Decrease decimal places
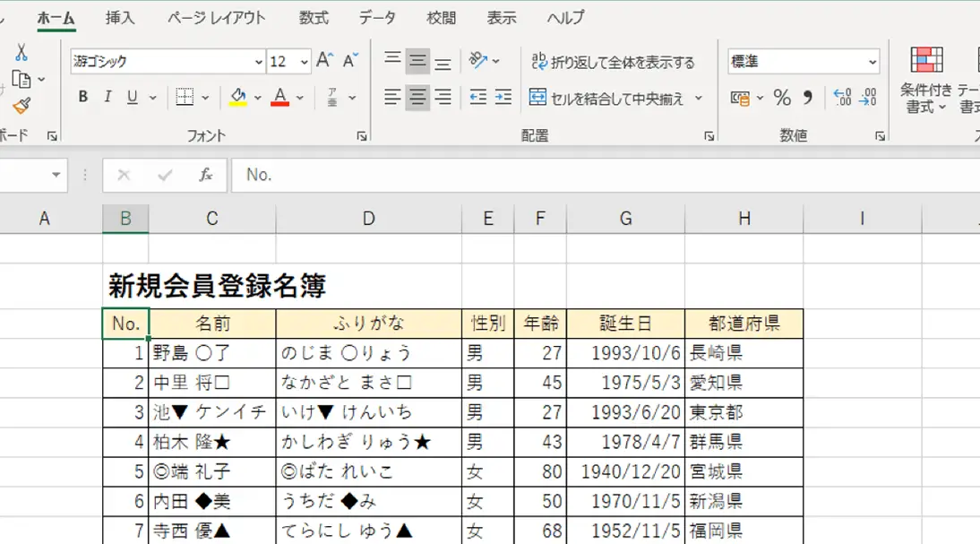 tap(867, 98)
